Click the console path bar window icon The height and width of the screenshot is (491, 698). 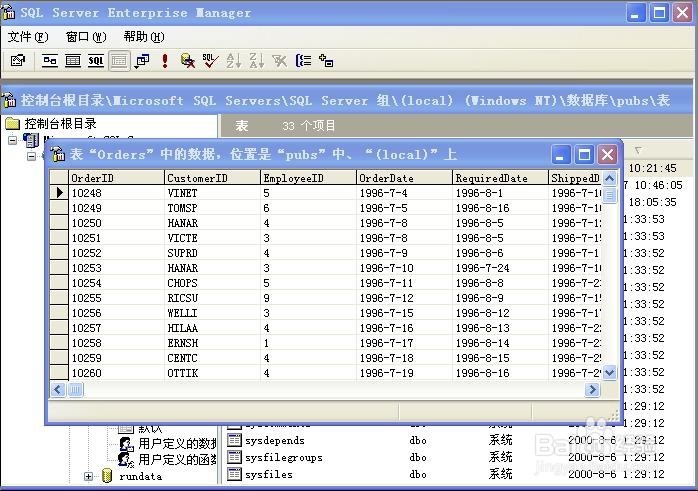click(9, 100)
